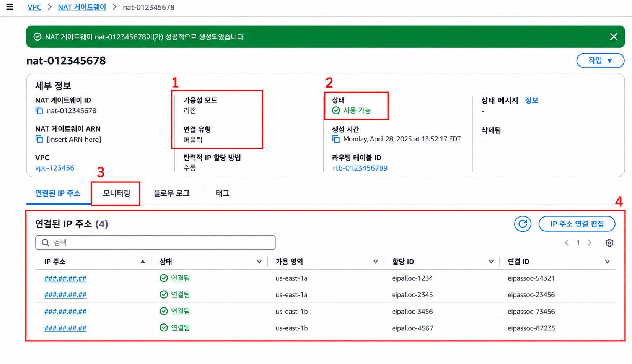The image size is (632, 364).
Task: Open table preferences gear icon
Action: coord(609,243)
